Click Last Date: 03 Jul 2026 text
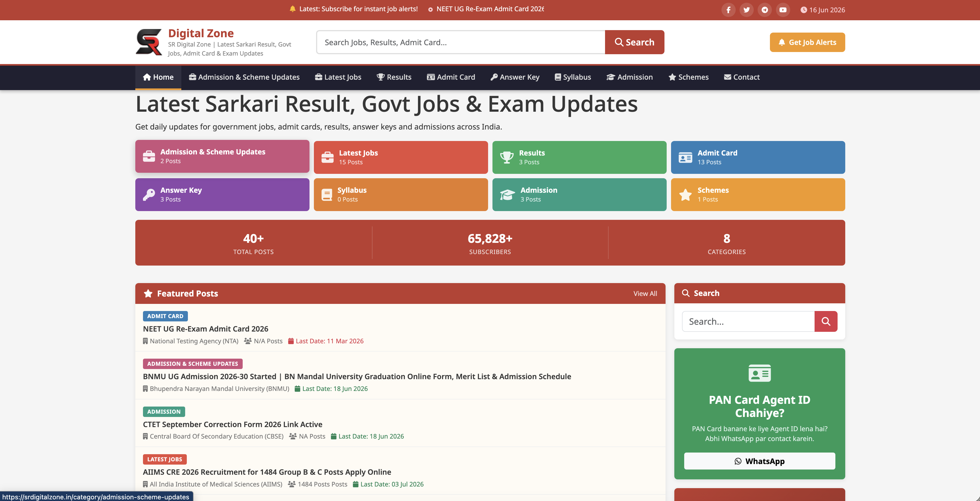Image resolution: width=980 pixels, height=501 pixels. (392, 484)
